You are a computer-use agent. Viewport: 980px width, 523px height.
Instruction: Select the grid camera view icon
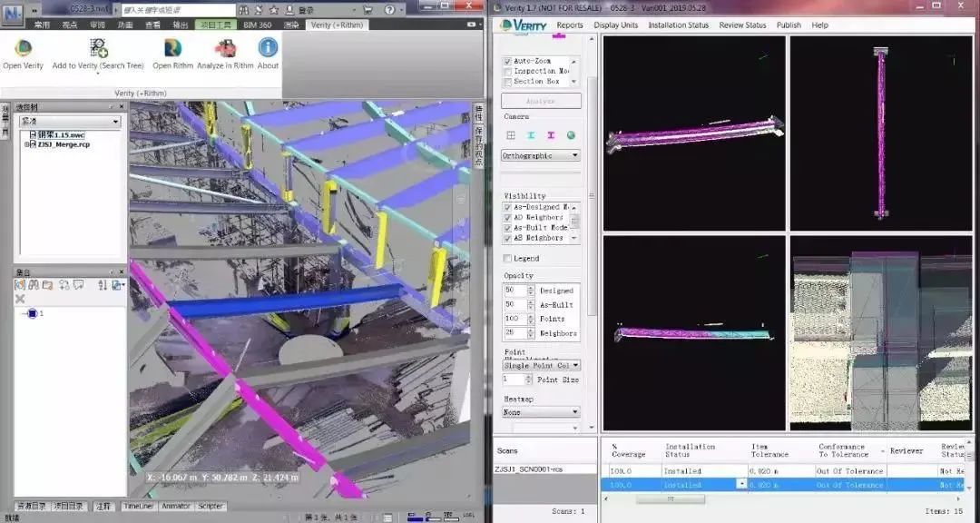point(511,135)
